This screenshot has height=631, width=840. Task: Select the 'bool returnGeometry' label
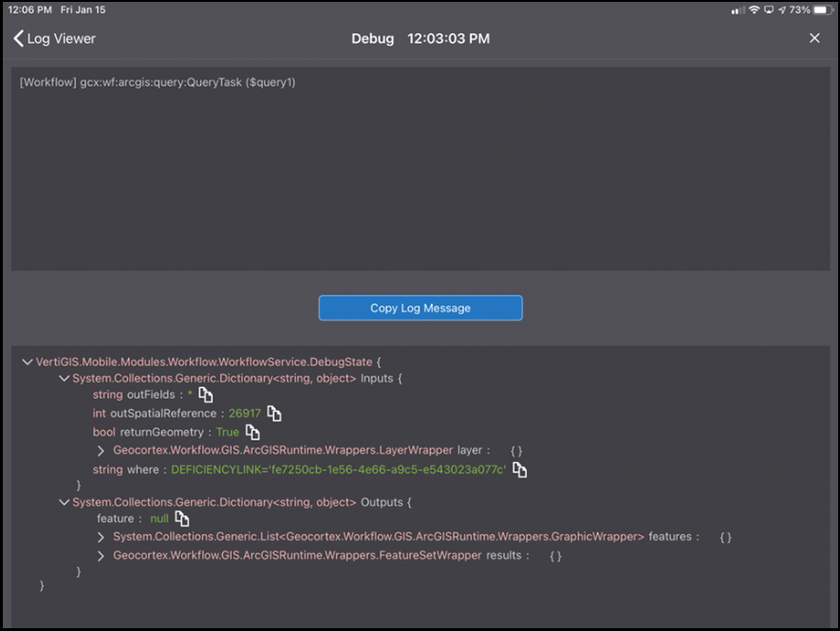tap(148, 433)
